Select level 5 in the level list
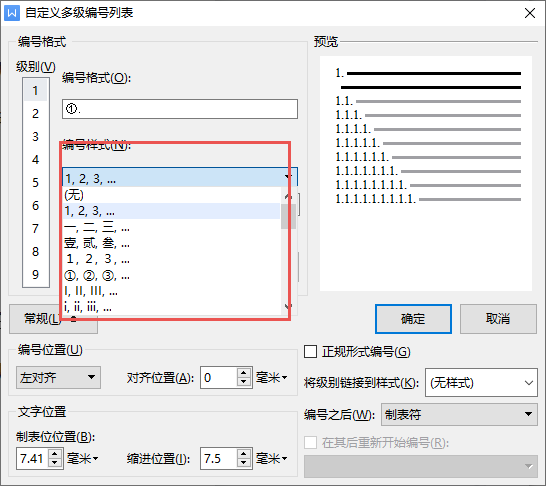546x486 pixels. (x=36, y=182)
